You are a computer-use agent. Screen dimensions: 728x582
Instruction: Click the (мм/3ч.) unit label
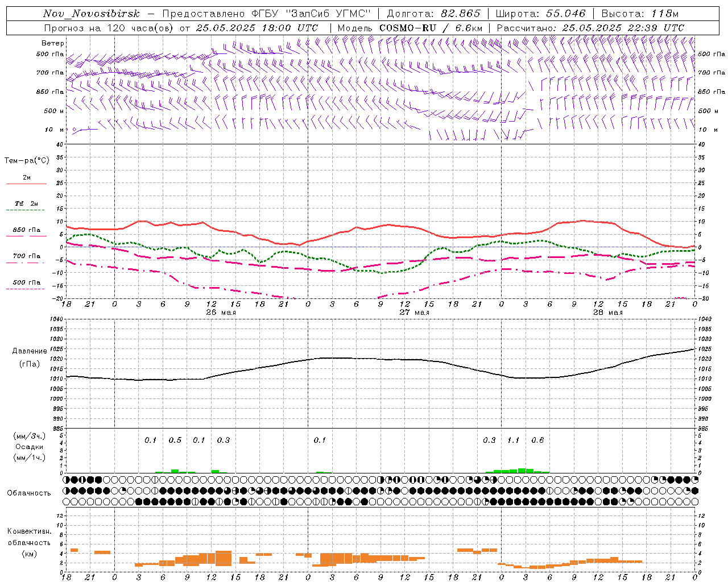[30, 436]
